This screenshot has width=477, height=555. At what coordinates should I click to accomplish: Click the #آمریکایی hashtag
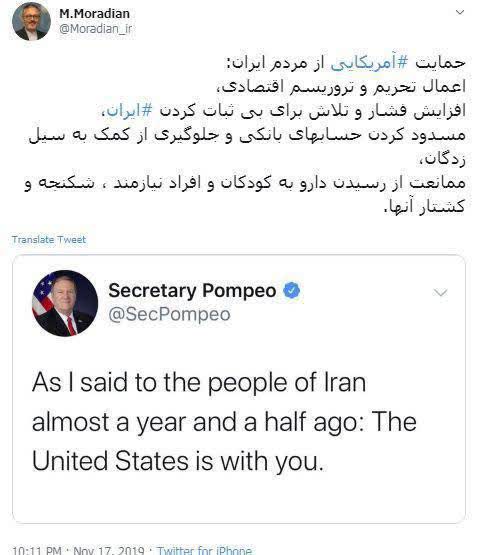(369, 63)
